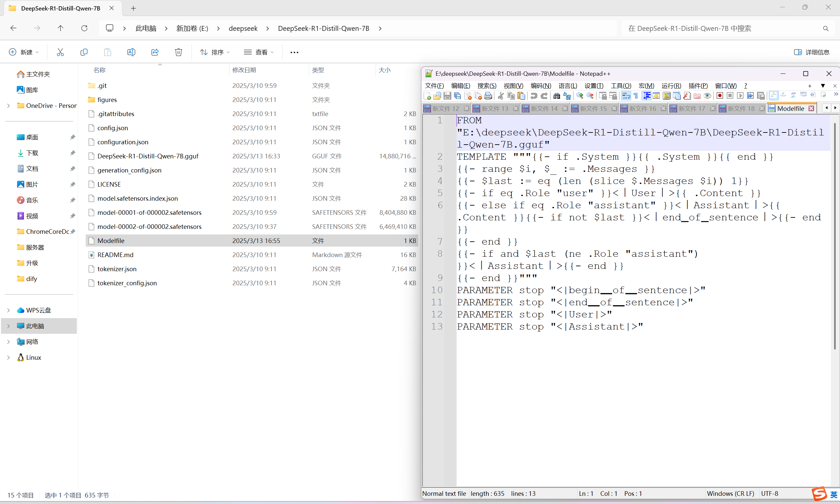This screenshot has height=504, width=840.
Task: Sort files by 修改日期 column header
Action: point(244,70)
